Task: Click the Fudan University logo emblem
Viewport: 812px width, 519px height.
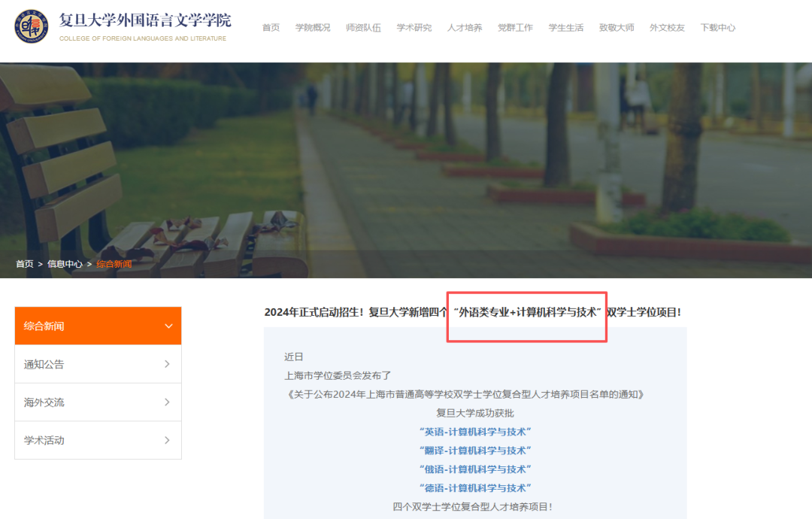Action: coord(33,26)
